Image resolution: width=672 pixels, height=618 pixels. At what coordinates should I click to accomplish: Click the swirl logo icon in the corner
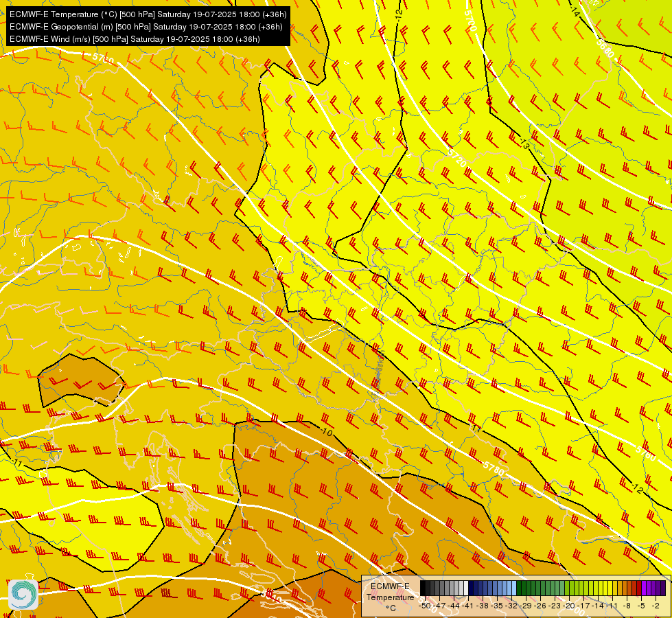(x=23, y=595)
